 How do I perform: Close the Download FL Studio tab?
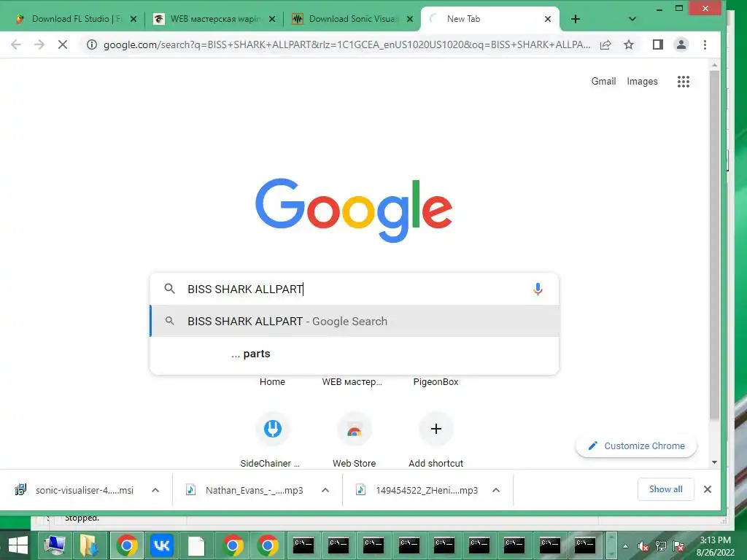click(133, 19)
